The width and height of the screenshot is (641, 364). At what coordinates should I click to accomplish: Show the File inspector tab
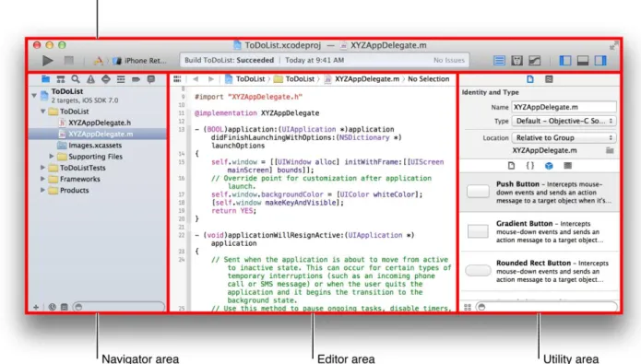(530, 79)
